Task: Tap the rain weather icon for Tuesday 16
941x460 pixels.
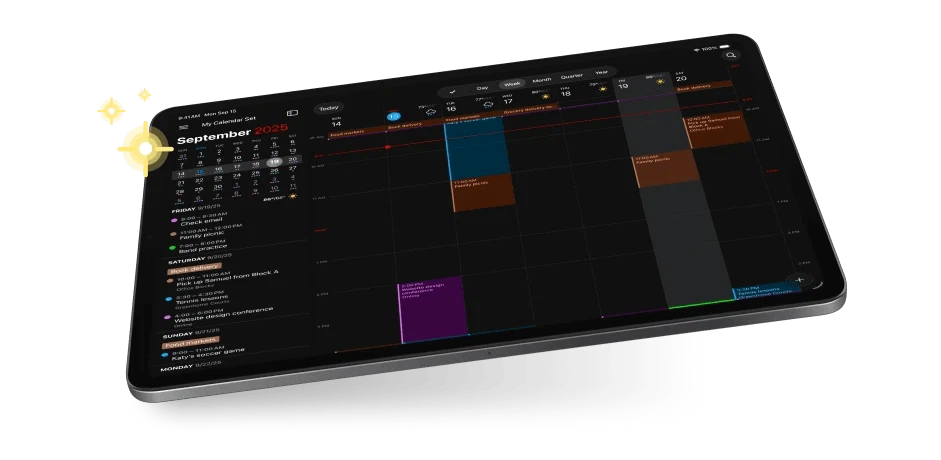Action: coord(488,104)
